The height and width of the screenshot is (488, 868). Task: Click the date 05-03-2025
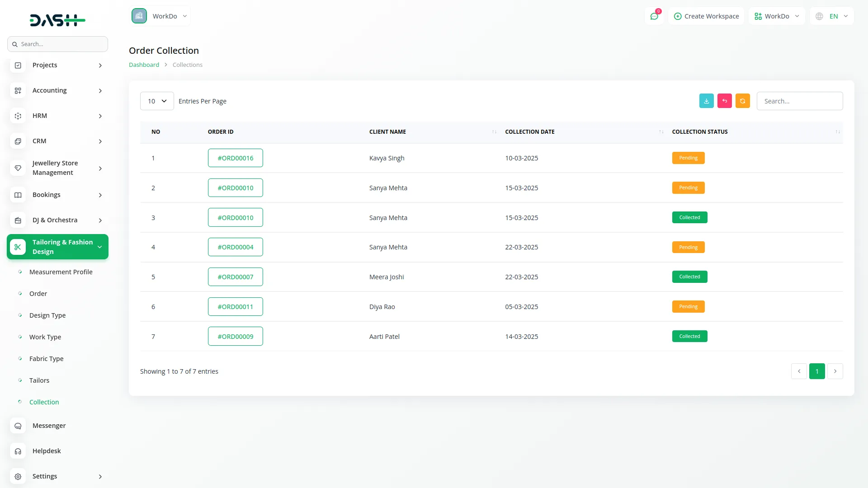click(x=521, y=307)
